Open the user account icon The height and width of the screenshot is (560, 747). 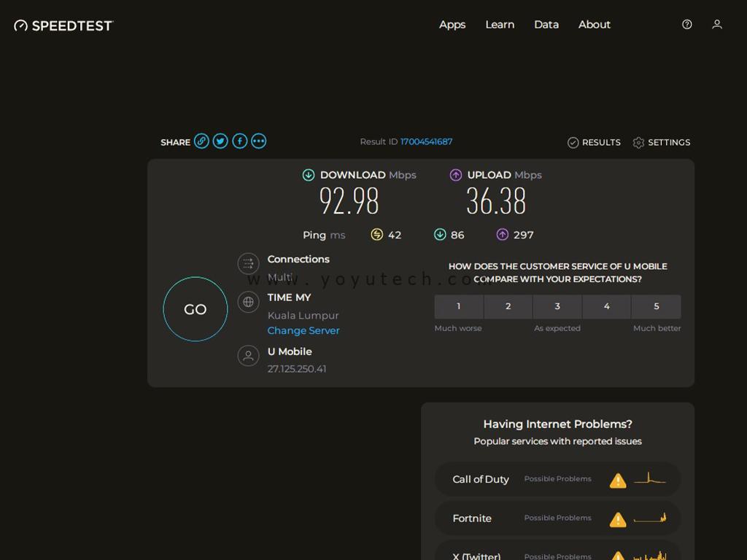716,24
